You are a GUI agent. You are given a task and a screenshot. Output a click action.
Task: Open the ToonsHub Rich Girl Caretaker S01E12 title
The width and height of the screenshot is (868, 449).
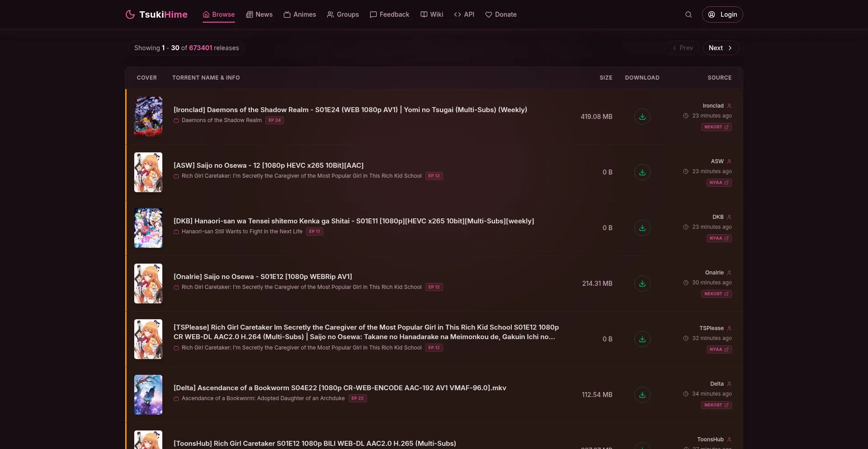[x=315, y=444]
